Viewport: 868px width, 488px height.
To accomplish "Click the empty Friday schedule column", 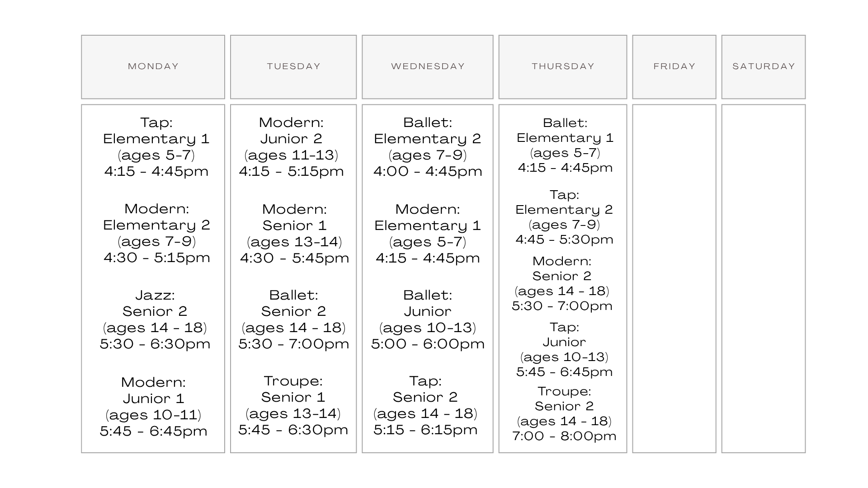I will pos(674,279).
